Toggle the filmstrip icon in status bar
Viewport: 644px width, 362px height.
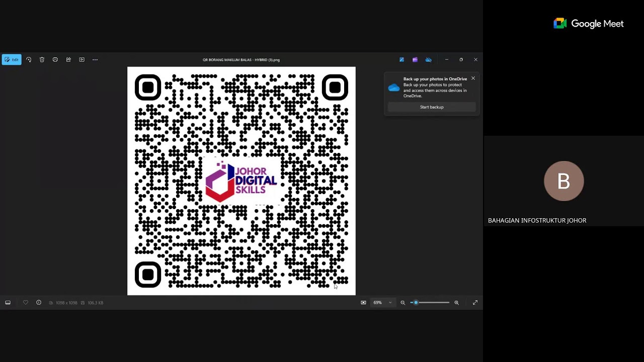point(8,303)
